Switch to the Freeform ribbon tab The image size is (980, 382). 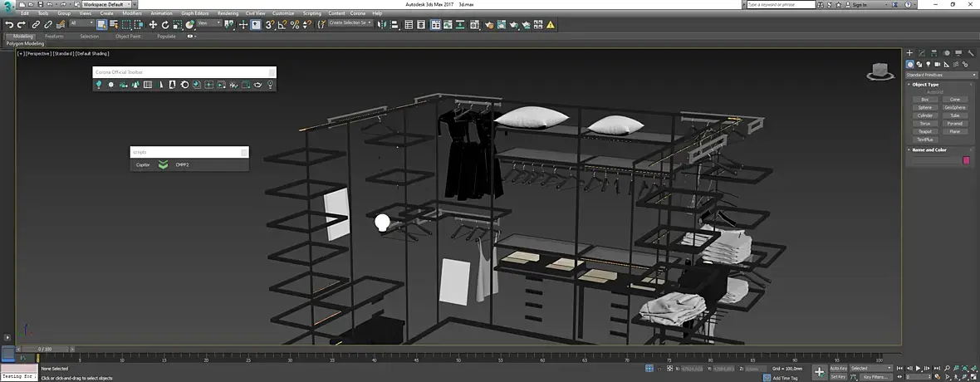point(54,37)
